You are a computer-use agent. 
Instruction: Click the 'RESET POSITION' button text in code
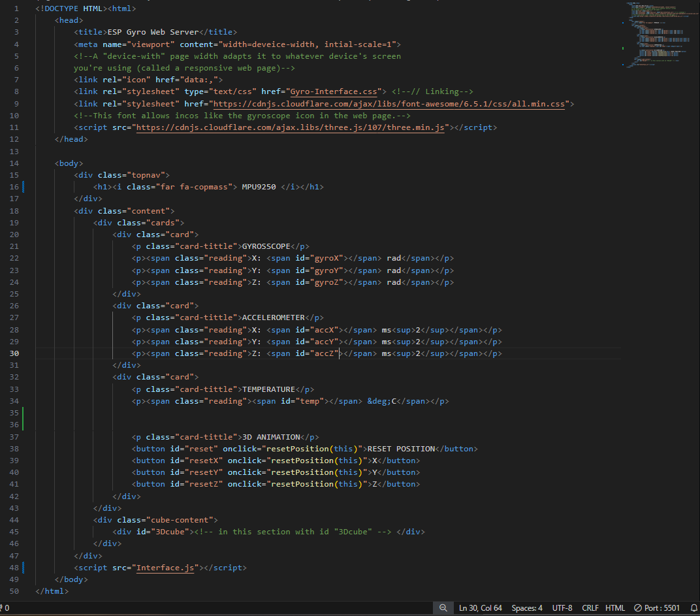pyautogui.click(x=401, y=449)
